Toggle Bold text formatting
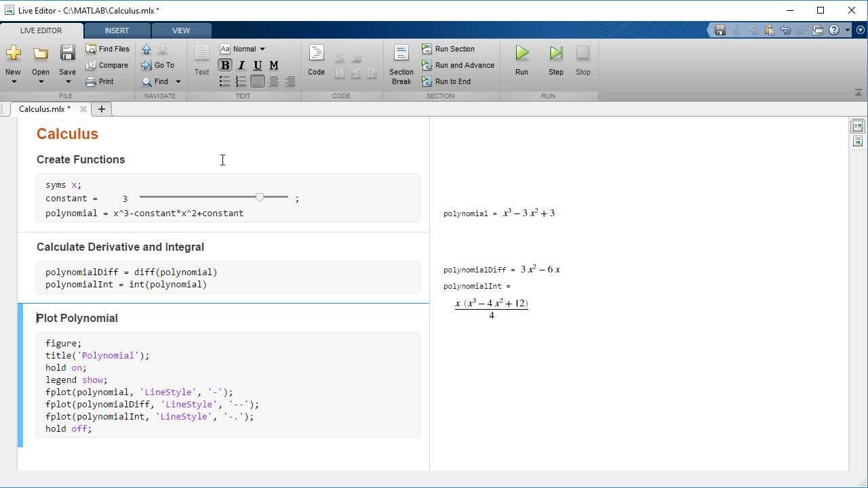Image resolution: width=868 pixels, height=488 pixels. (x=224, y=65)
